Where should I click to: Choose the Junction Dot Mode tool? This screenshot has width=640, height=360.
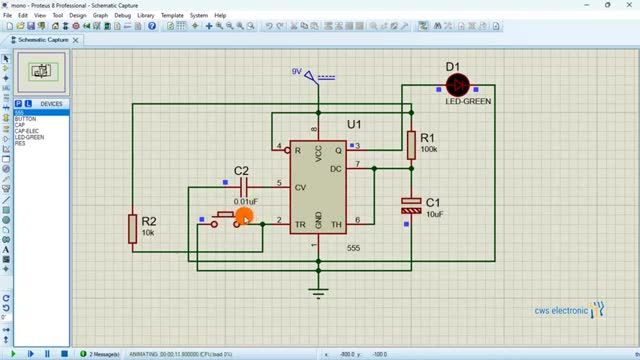[x=6, y=78]
